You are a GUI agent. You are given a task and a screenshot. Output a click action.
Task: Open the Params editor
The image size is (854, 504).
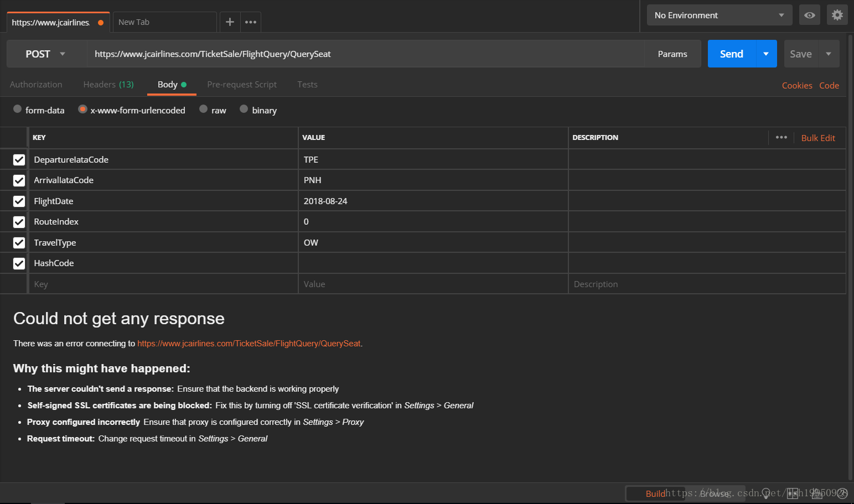coord(672,54)
